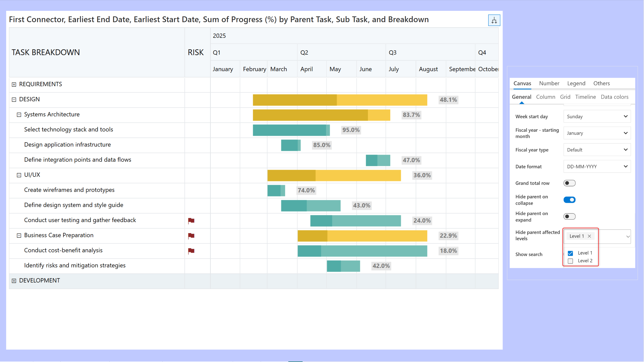Collapse the UI/UX group minus icon
644x362 pixels.
(x=19, y=175)
